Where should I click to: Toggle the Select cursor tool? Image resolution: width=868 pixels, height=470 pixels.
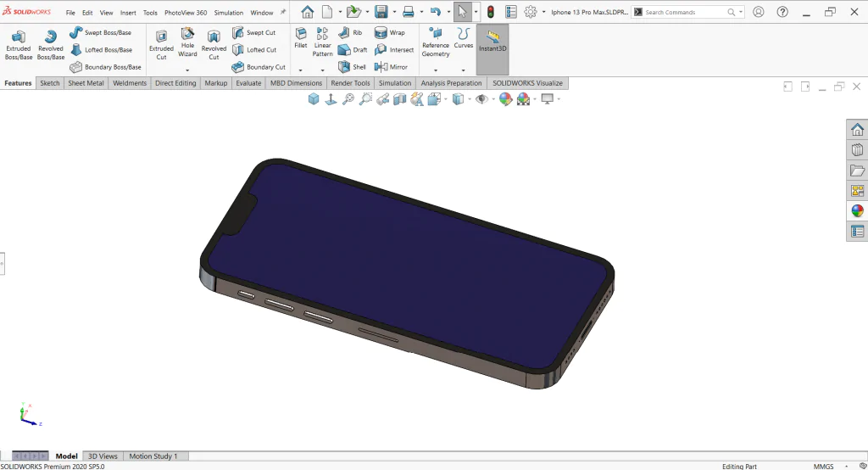(x=462, y=12)
